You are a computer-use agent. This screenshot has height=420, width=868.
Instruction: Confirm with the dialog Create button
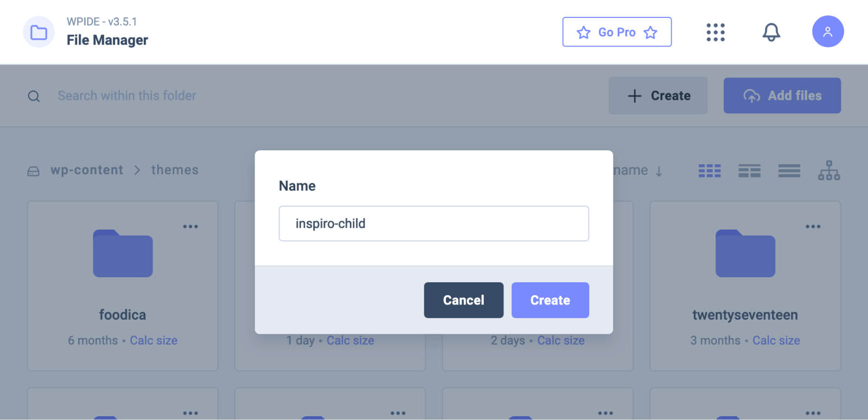(x=550, y=300)
